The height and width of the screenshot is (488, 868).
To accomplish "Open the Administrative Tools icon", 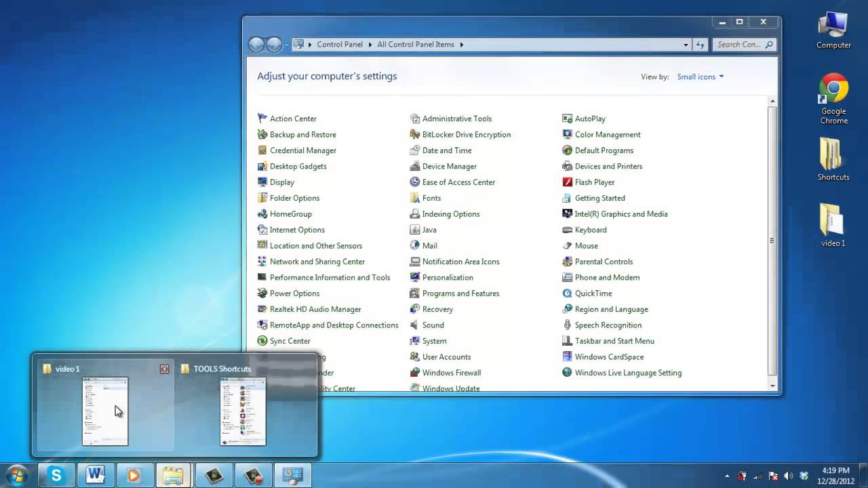I will tap(415, 119).
